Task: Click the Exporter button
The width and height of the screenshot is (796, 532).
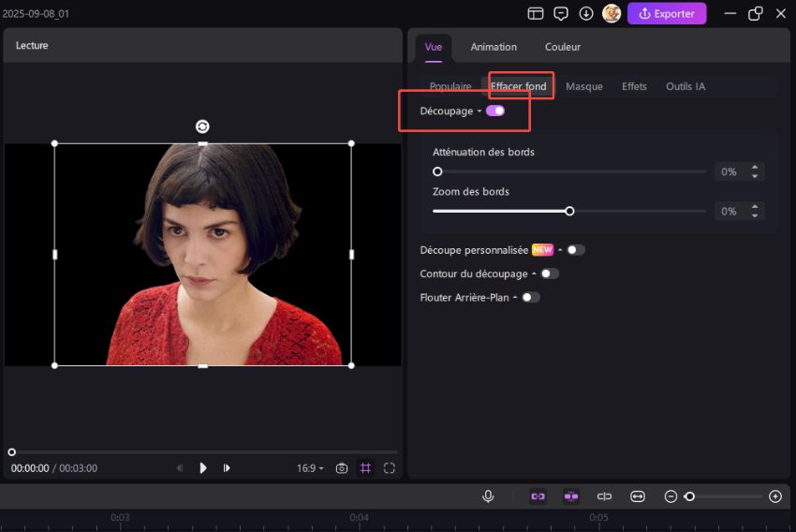Action: (x=667, y=14)
